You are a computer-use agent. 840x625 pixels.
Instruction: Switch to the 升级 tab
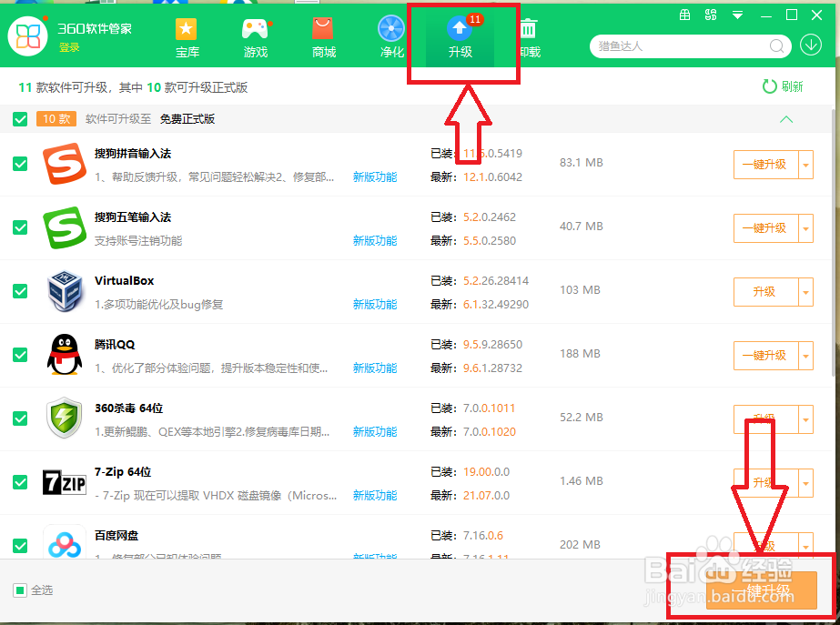click(460, 38)
